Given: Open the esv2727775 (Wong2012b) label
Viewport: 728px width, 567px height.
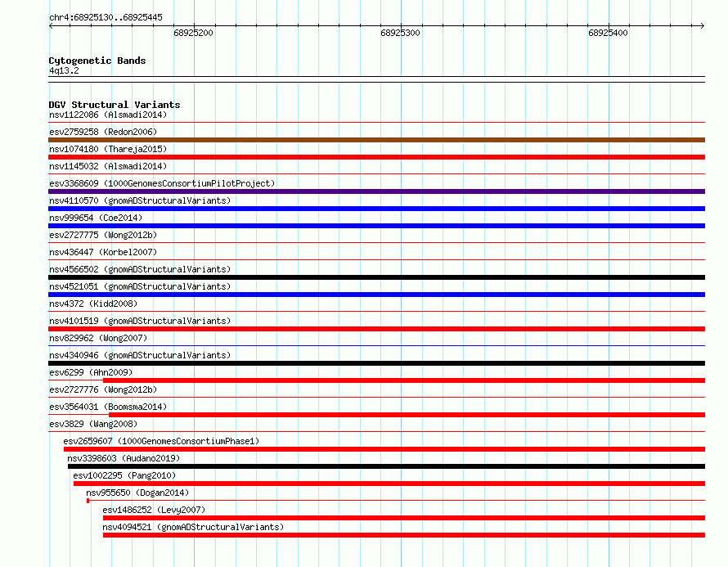Looking at the screenshot, I should click(x=103, y=235).
